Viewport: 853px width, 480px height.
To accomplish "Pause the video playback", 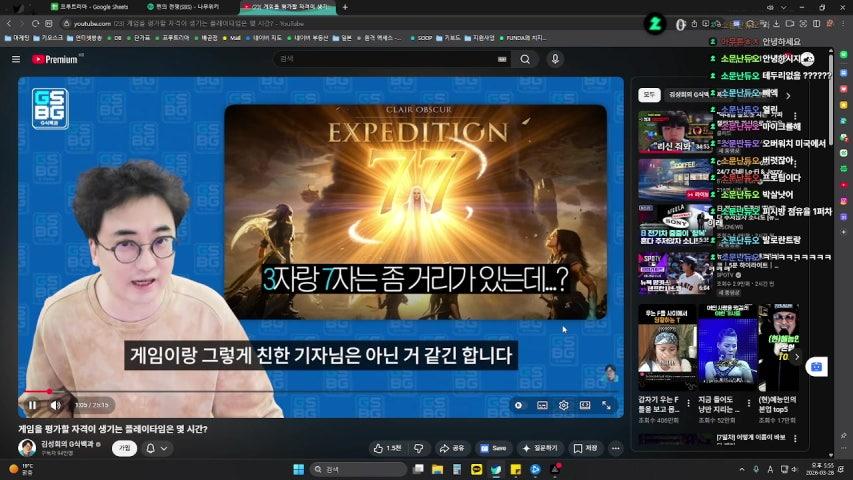I will click(32, 405).
